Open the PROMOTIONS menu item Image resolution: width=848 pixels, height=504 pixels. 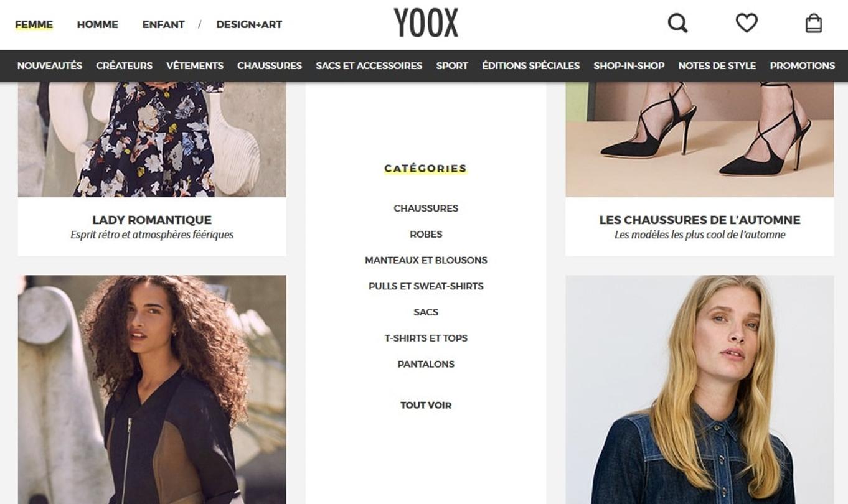point(803,65)
